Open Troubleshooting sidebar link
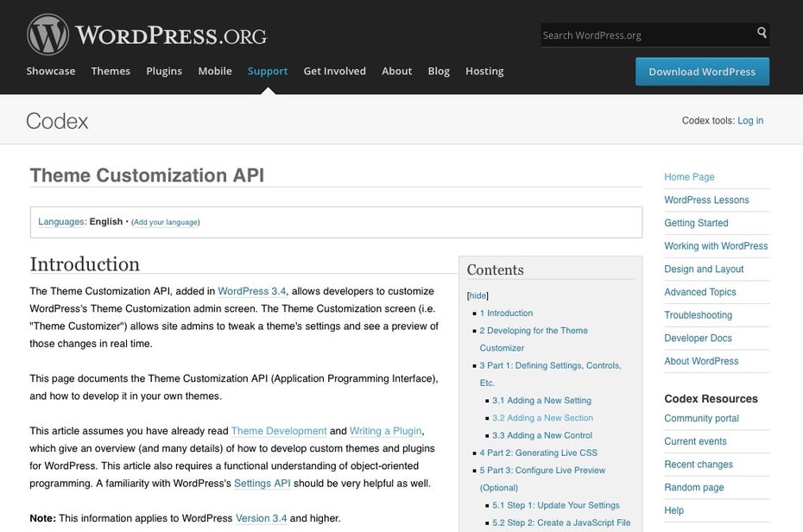The height and width of the screenshot is (532, 803). pyautogui.click(x=698, y=315)
